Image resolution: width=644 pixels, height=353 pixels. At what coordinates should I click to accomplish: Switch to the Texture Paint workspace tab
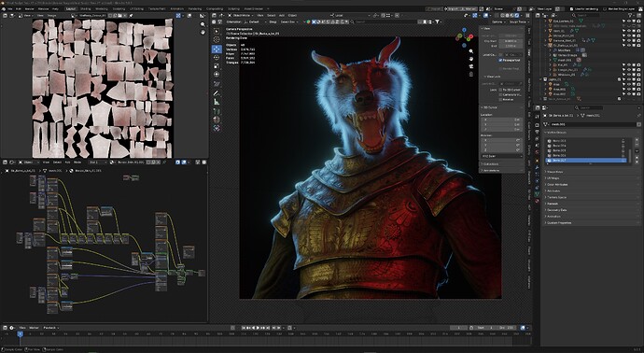coord(157,8)
